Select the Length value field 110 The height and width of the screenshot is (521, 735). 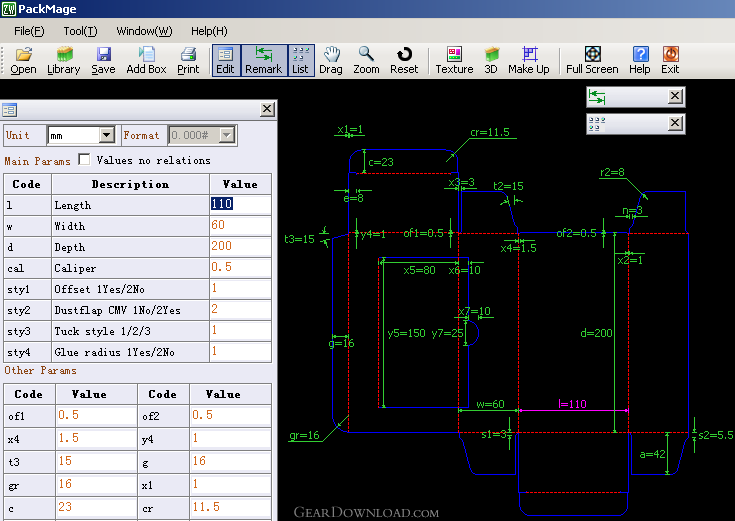240,204
